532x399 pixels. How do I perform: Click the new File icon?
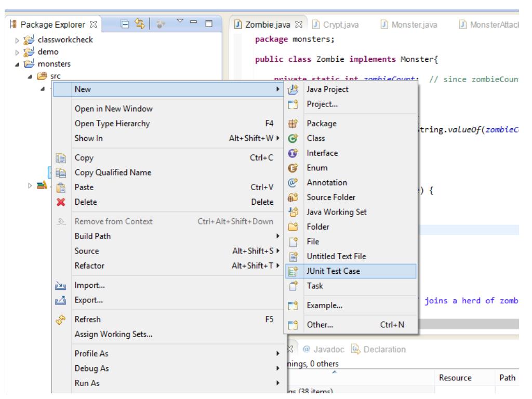coord(294,242)
